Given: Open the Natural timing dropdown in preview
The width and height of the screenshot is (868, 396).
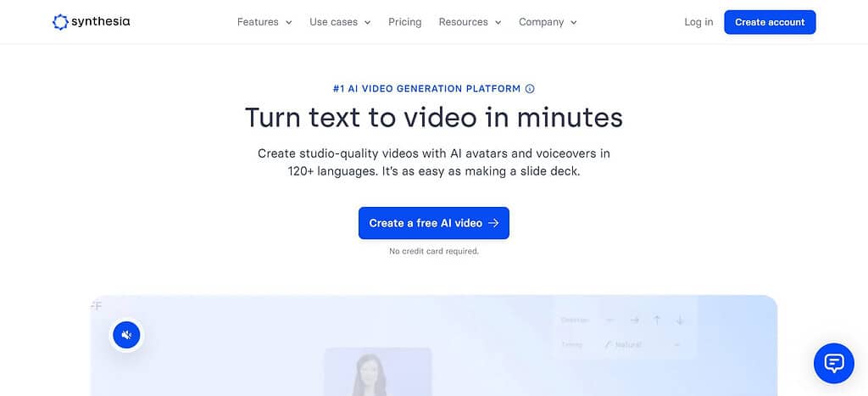Looking at the screenshot, I should pyautogui.click(x=643, y=344).
